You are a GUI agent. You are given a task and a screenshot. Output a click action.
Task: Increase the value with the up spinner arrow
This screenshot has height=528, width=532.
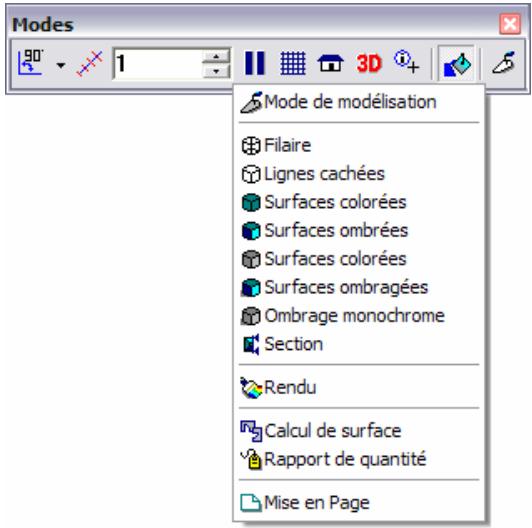click(216, 56)
